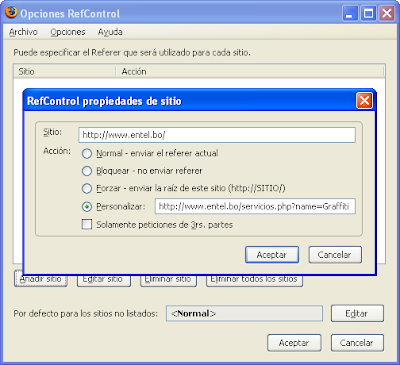Click the Personalizar custom referer field

point(255,206)
